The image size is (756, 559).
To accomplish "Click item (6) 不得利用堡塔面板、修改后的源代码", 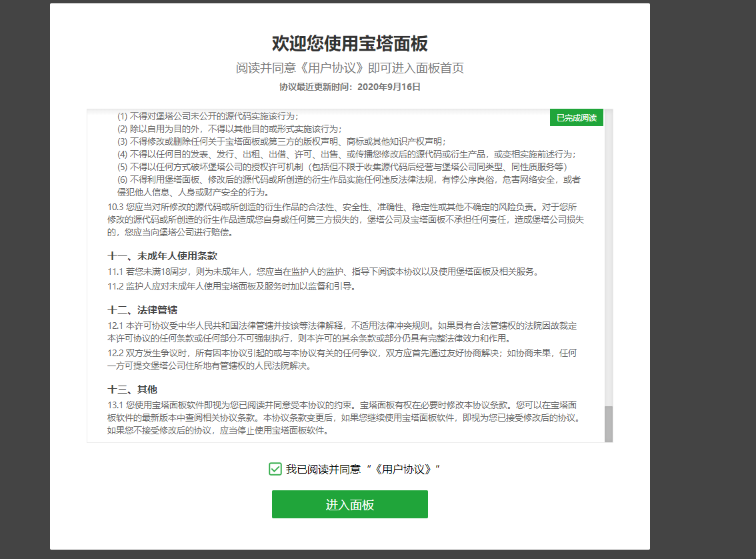I will tap(349, 185).
